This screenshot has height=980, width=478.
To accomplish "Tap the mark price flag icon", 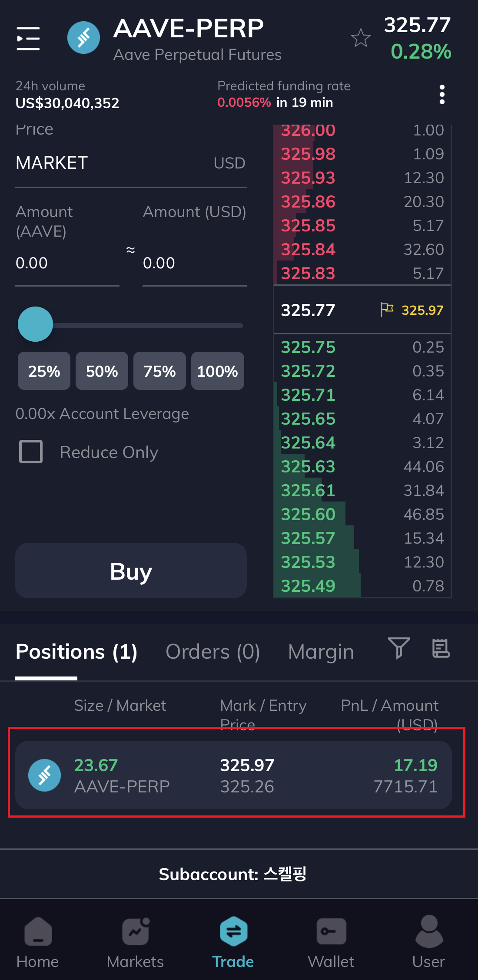I will click(x=387, y=310).
